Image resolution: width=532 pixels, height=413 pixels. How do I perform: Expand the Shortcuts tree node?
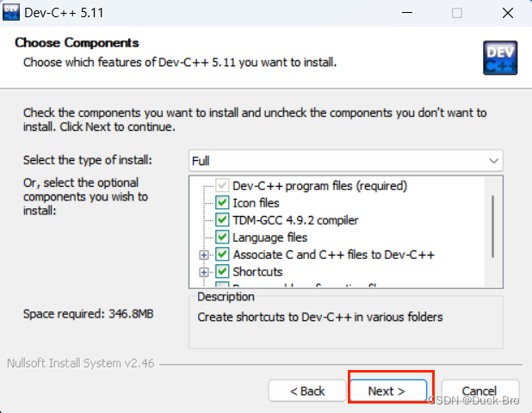coord(204,272)
